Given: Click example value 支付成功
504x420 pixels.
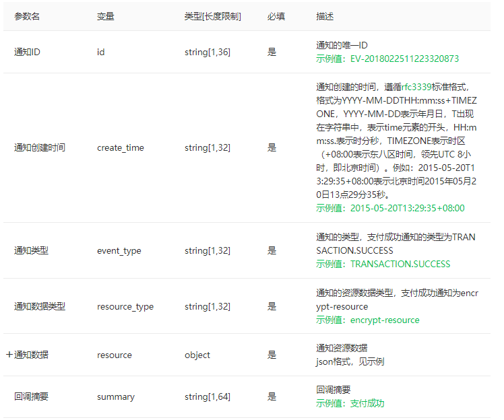Looking at the screenshot, I should coord(367,403).
